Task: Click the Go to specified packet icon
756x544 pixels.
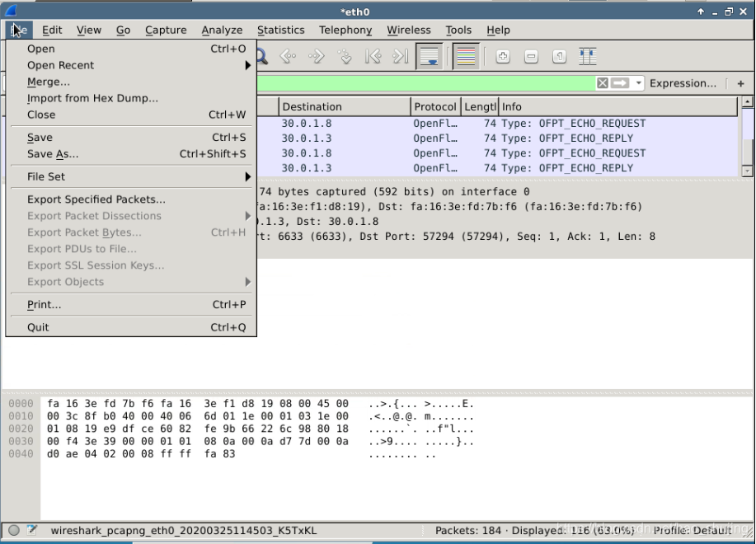Action: (345, 56)
